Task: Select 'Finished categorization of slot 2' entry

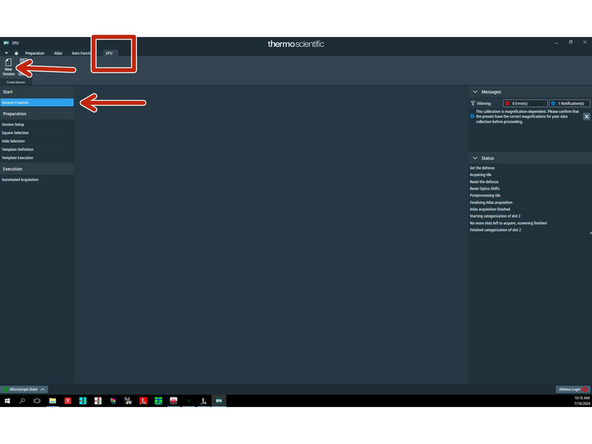Action: [x=495, y=230]
